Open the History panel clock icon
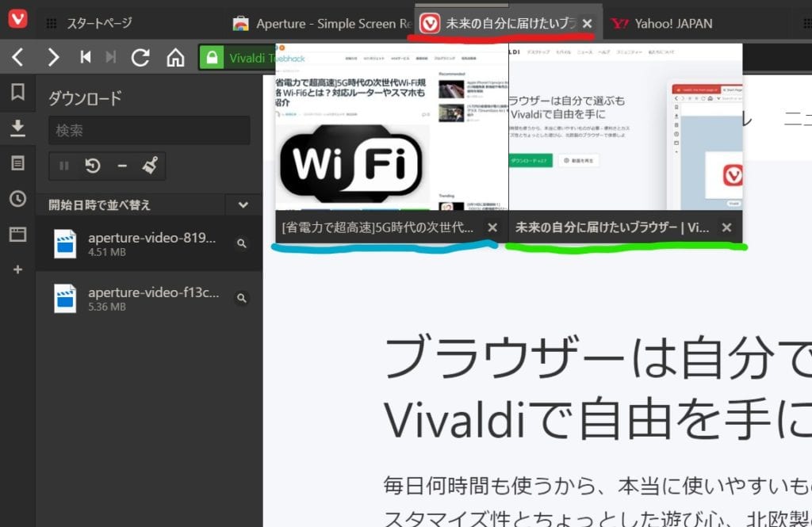This screenshot has height=527, width=812. click(17, 199)
